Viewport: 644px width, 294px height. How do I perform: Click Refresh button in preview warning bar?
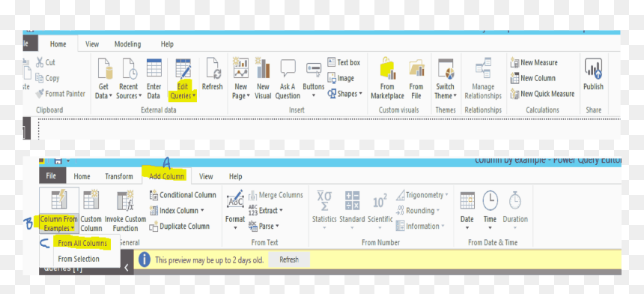pos(289,259)
